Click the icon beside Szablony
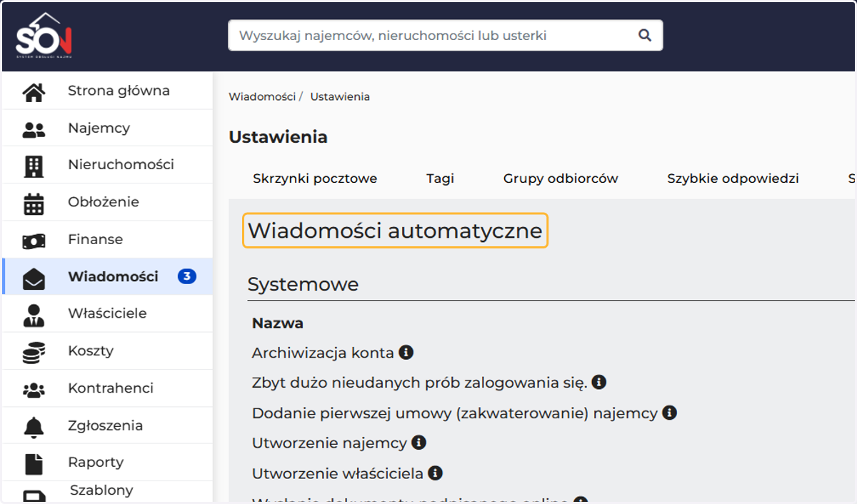This screenshot has width=857, height=504. (x=34, y=495)
